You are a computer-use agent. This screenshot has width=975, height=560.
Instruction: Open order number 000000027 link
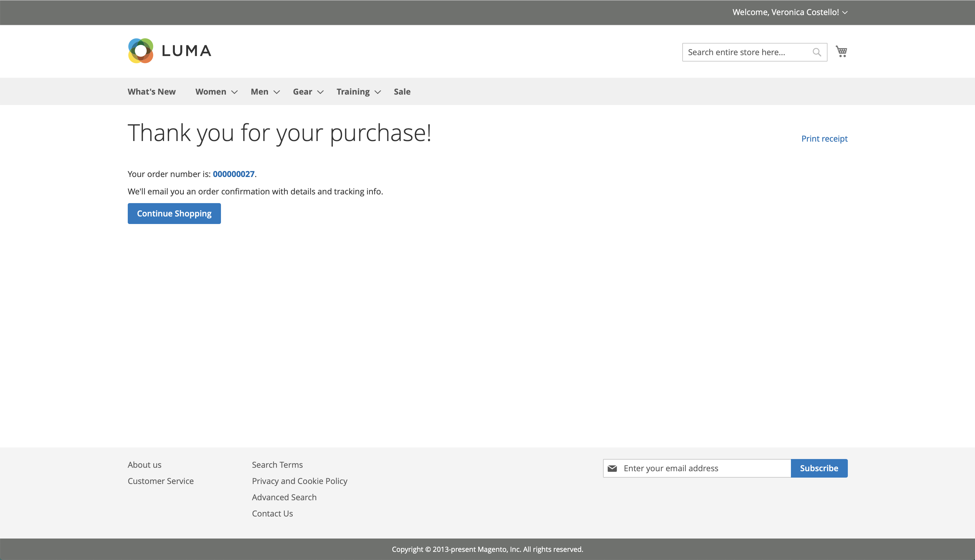(x=233, y=174)
